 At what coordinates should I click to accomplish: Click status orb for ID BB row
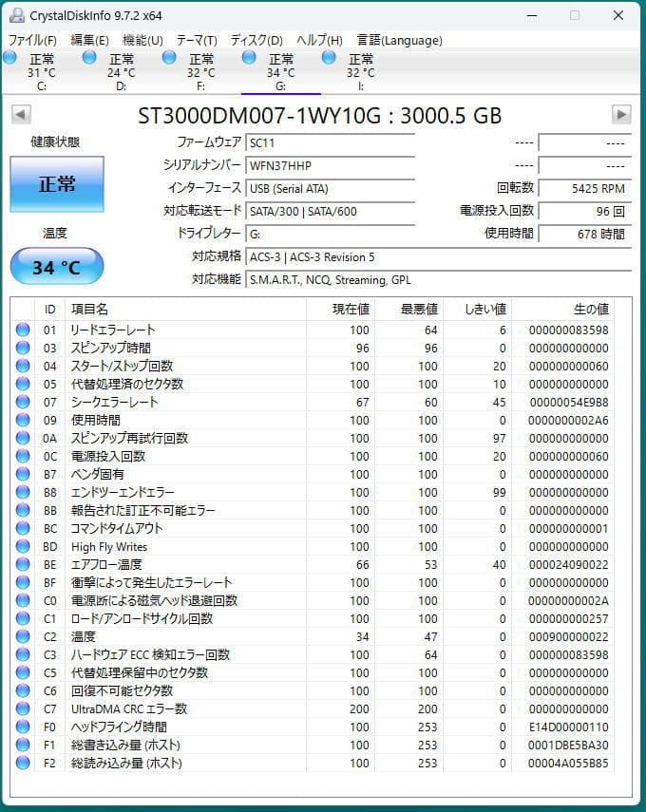tap(23, 510)
